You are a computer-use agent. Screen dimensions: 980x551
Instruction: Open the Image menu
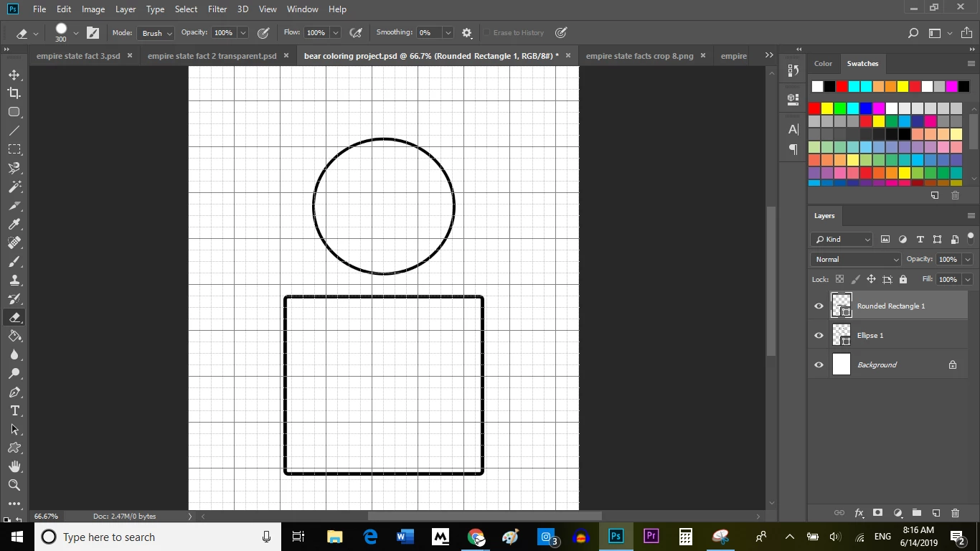93,9
